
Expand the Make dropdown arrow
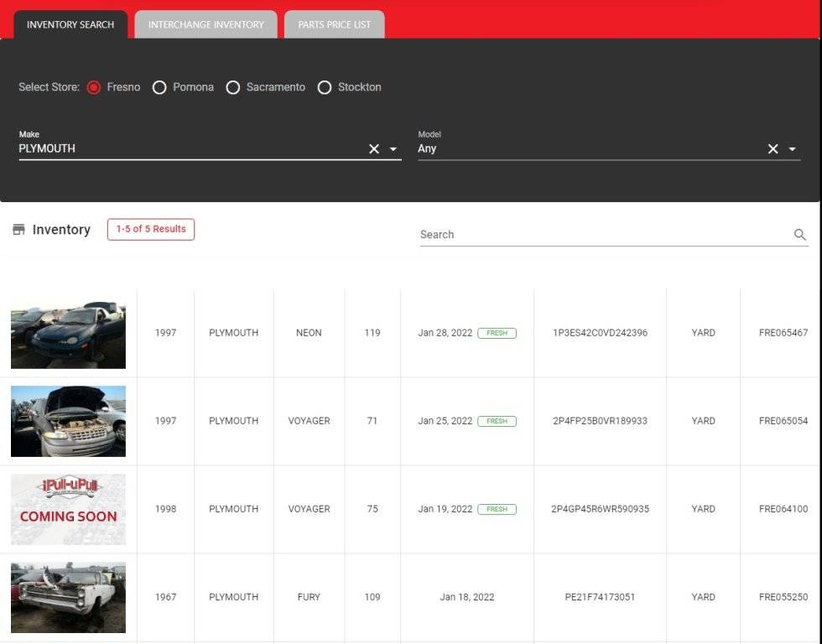pos(393,149)
